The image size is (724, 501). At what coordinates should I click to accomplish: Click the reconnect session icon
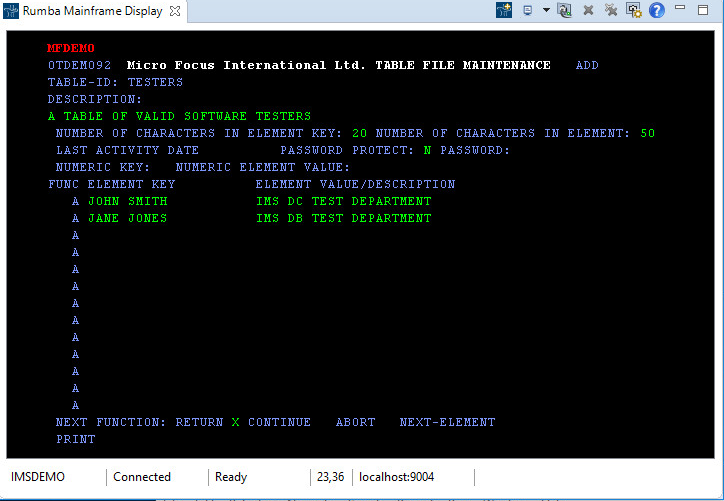[x=565, y=10]
